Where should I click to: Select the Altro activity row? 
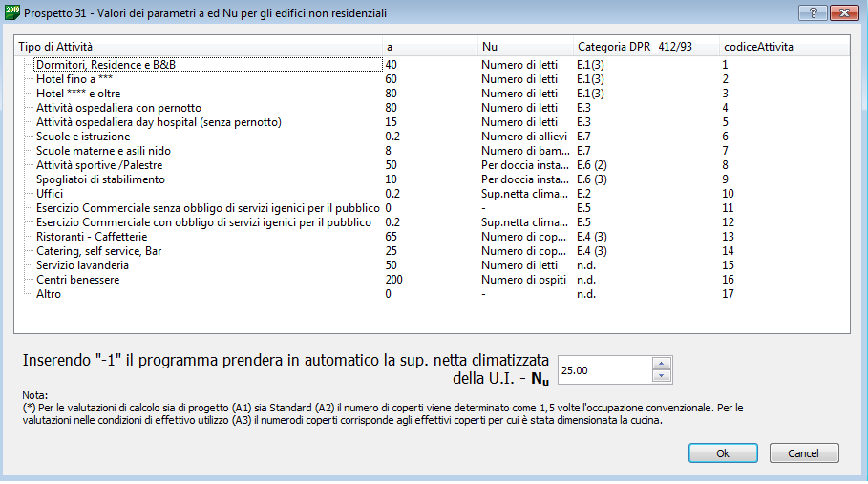(x=49, y=294)
